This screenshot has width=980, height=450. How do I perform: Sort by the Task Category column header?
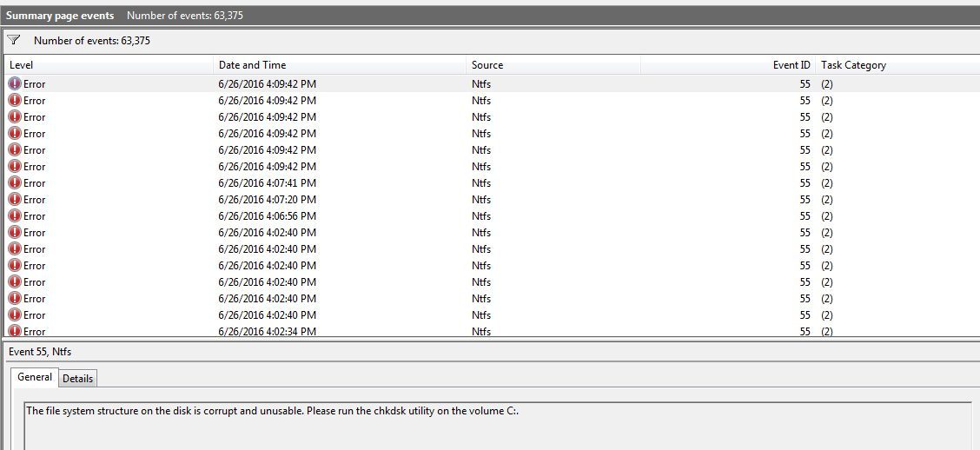(x=897, y=65)
